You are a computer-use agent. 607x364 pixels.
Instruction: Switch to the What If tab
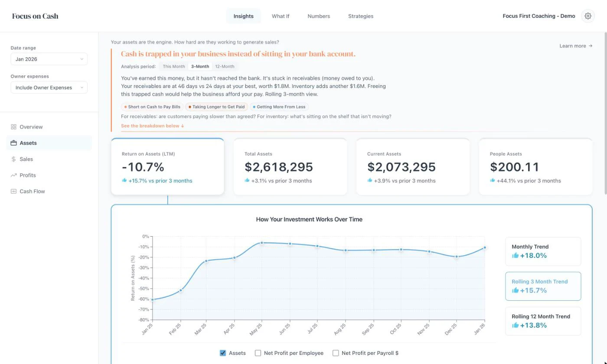click(281, 16)
